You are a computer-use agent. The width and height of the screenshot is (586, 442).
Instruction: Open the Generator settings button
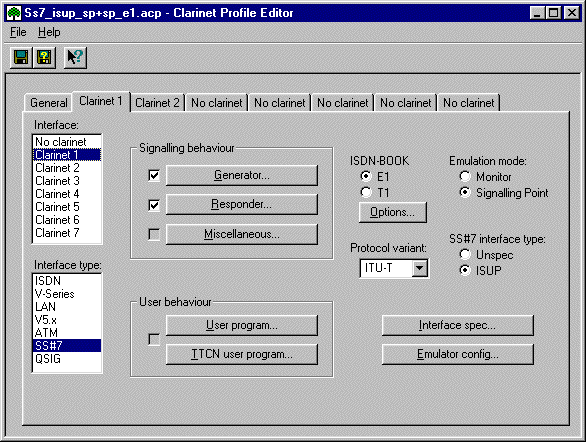coord(242,175)
